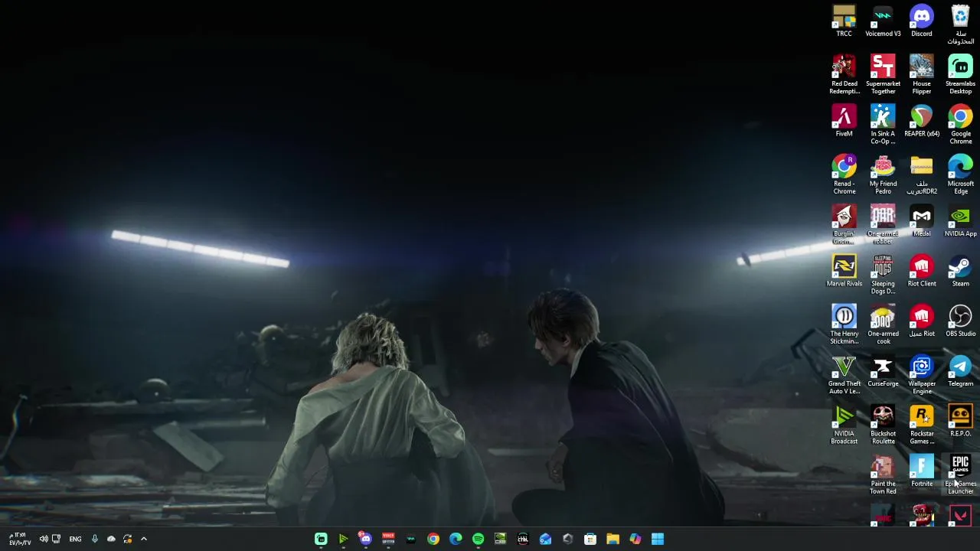Select Buckshot Roulette desktop icon
The height and width of the screenshot is (551, 980).
(883, 424)
